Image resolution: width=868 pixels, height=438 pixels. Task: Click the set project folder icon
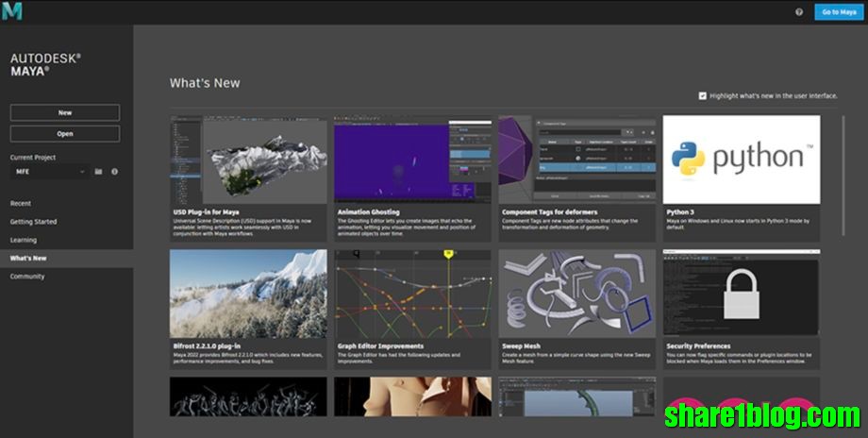pyautogui.click(x=98, y=172)
